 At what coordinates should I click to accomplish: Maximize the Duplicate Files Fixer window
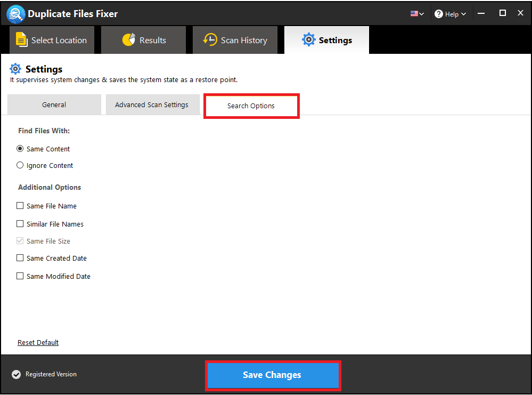(x=503, y=13)
